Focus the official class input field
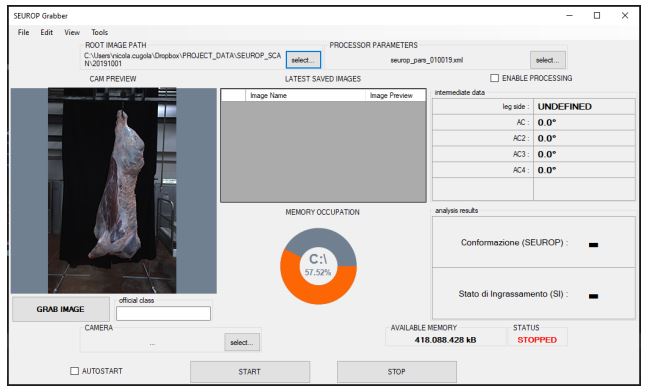648x392 pixels. tap(163, 314)
